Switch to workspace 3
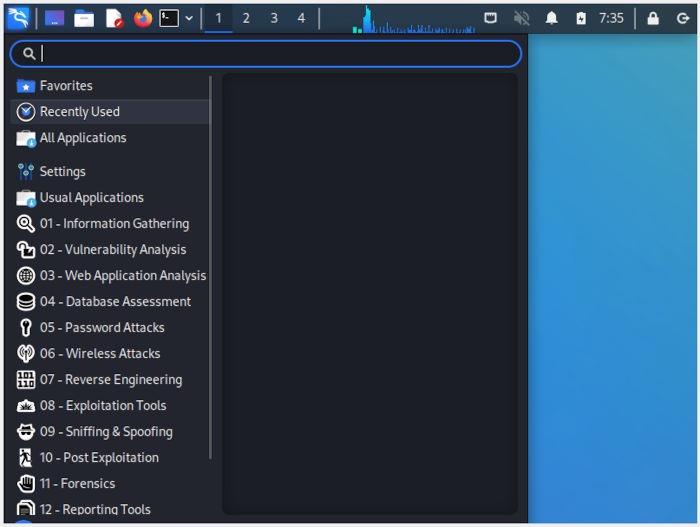The height and width of the screenshot is (527, 700). click(x=274, y=18)
